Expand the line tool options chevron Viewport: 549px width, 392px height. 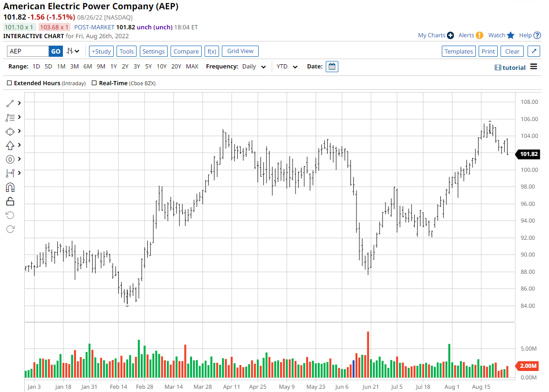click(x=19, y=103)
